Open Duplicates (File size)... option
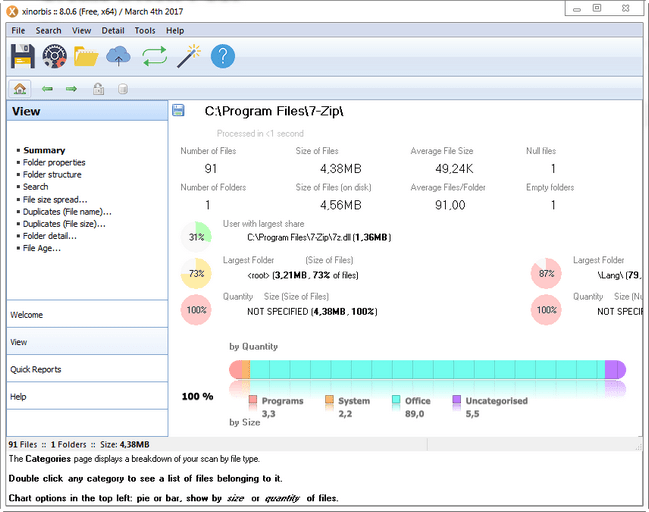Screen dimensions: 649x512 [64, 224]
